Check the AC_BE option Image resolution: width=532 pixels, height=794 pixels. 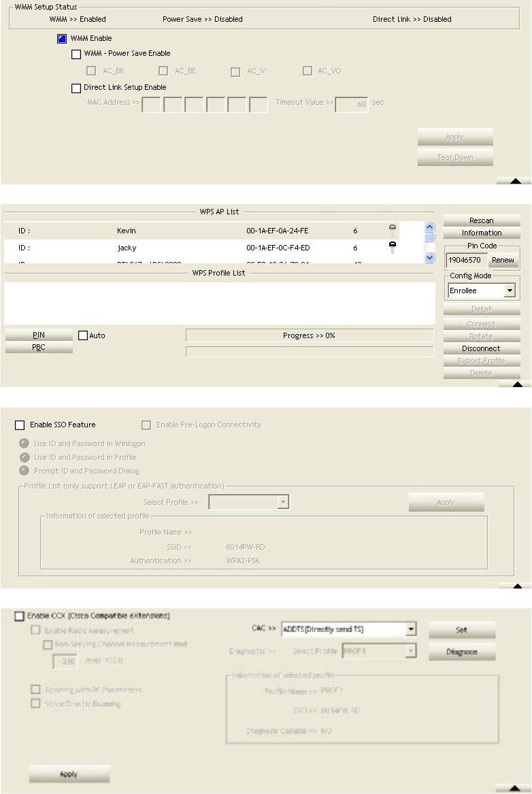tap(163, 71)
